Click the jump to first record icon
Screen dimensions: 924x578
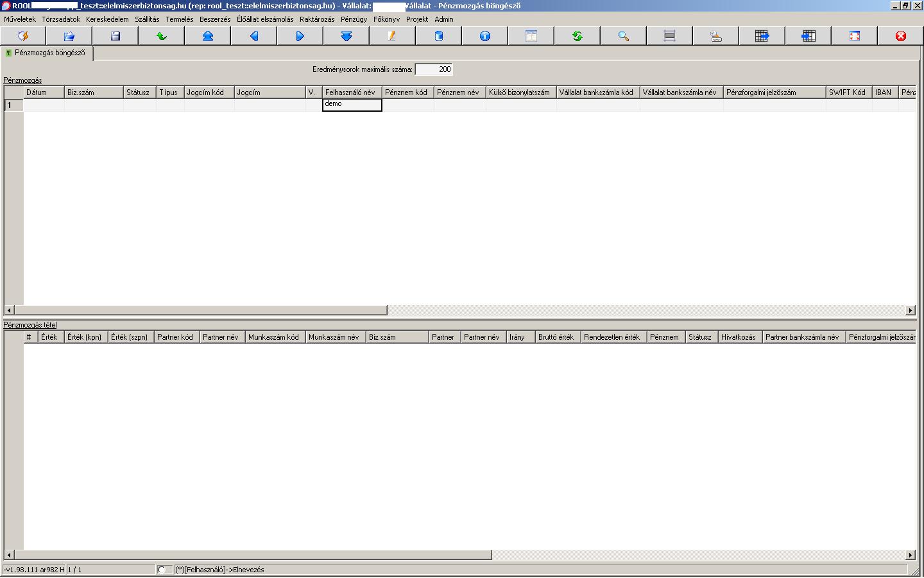(208, 36)
